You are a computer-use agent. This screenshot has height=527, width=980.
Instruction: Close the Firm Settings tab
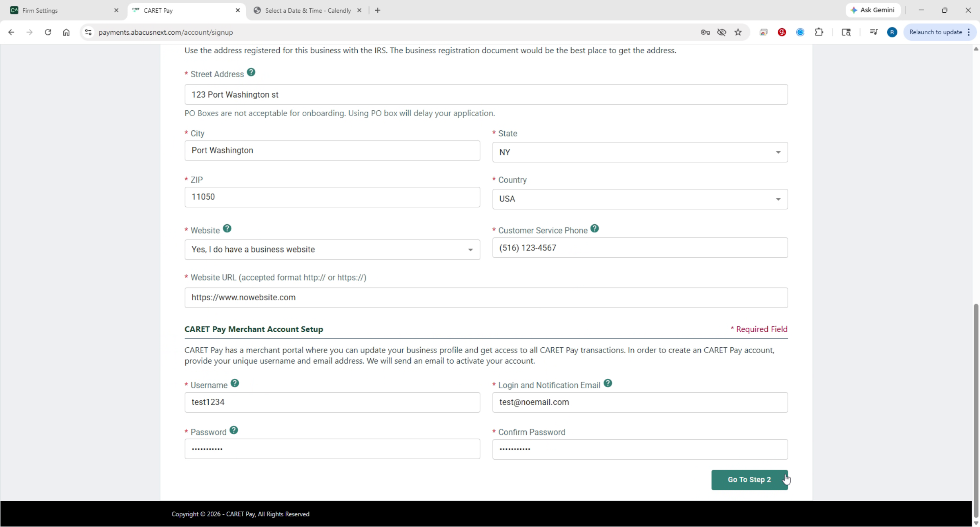point(116,10)
